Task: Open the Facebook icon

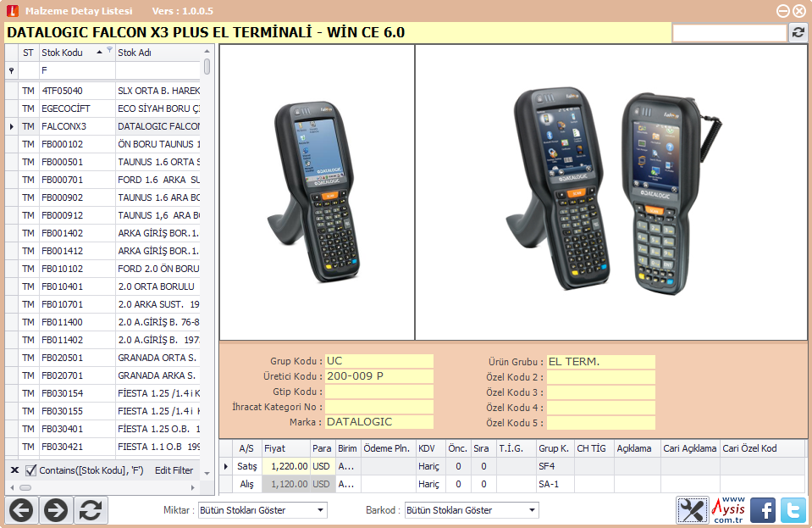Action: click(763, 510)
